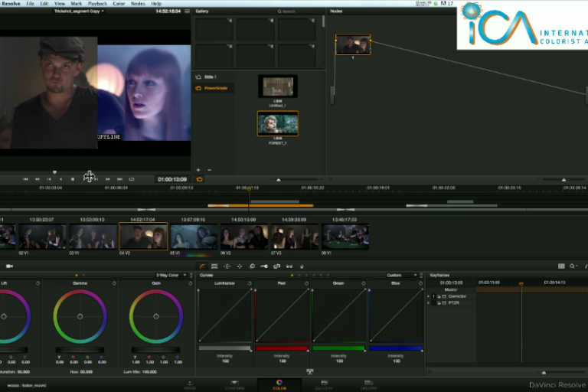The width and height of the screenshot is (588, 392).
Task: Select node 1 in the Nodes editor
Action: 353,44
